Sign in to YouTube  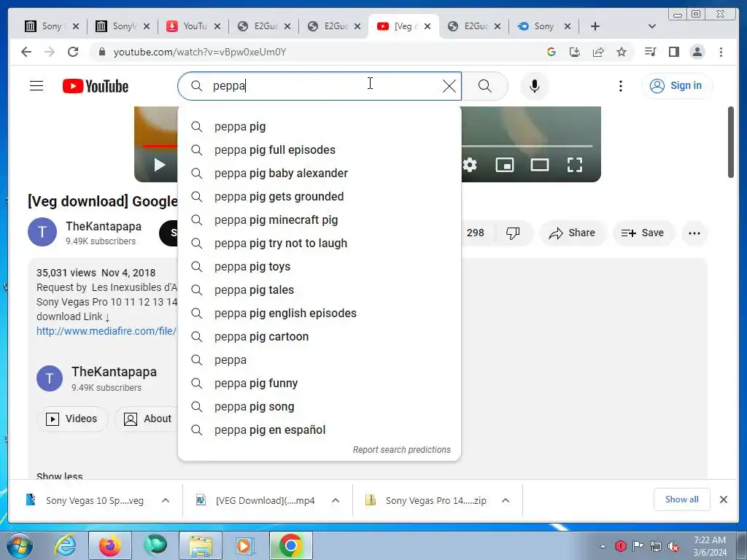pyautogui.click(x=676, y=86)
